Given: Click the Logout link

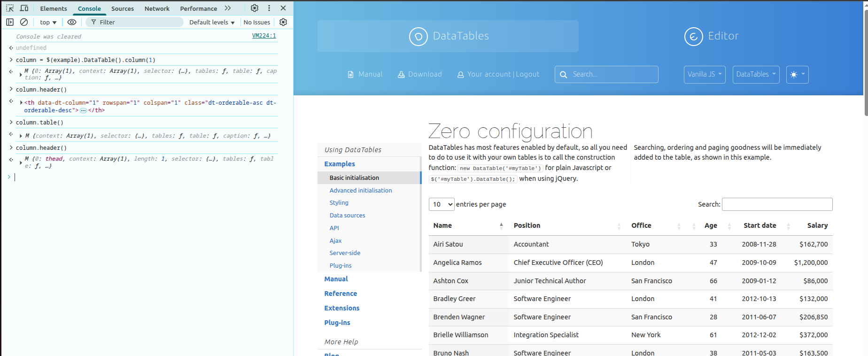Looking at the screenshot, I should pyautogui.click(x=527, y=74).
